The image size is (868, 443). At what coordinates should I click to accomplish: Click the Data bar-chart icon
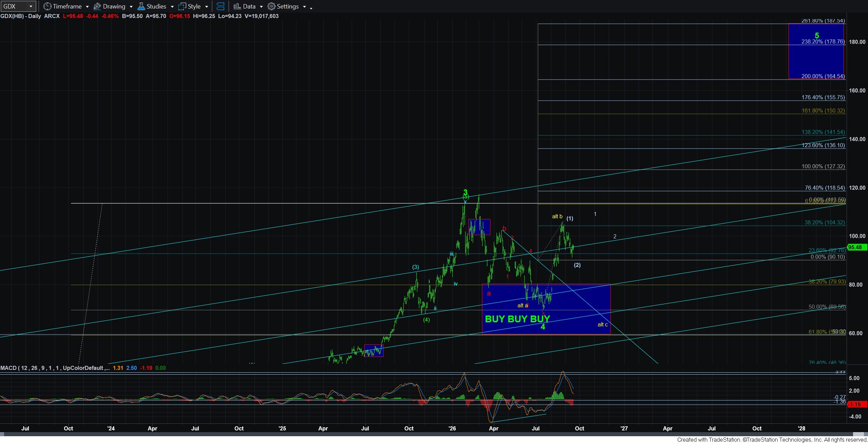237,6
